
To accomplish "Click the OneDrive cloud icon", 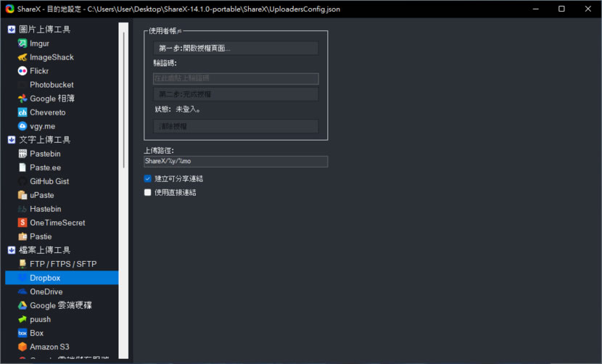I will click(x=22, y=291).
